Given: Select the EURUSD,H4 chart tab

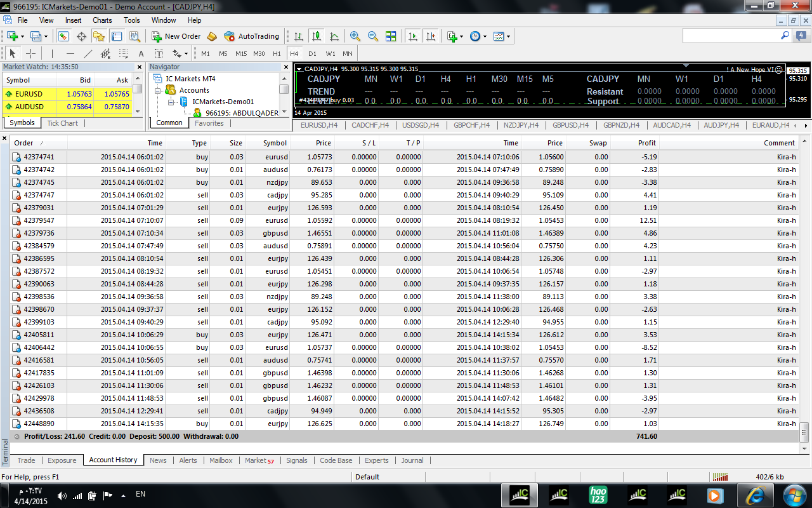Looking at the screenshot, I should [x=319, y=125].
